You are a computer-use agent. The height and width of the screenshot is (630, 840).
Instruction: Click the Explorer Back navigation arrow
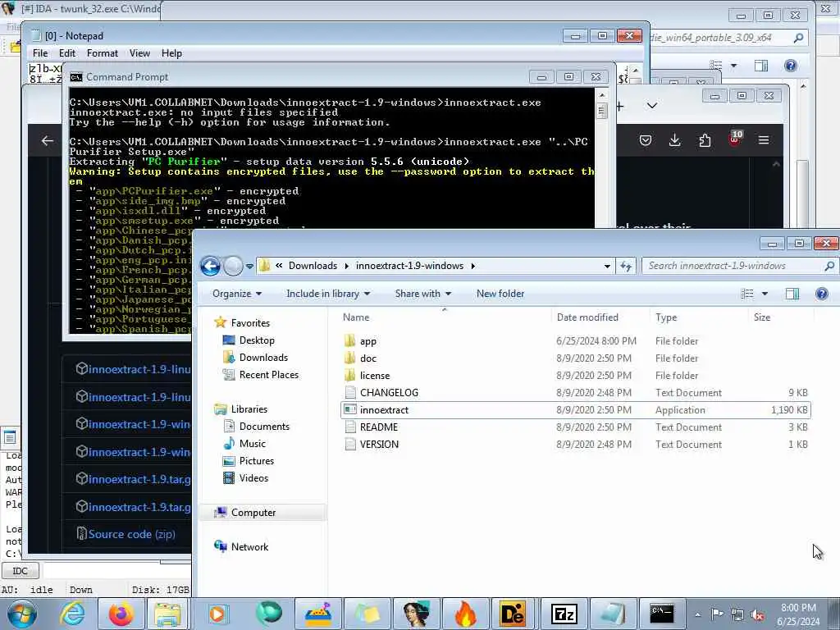tap(210, 266)
